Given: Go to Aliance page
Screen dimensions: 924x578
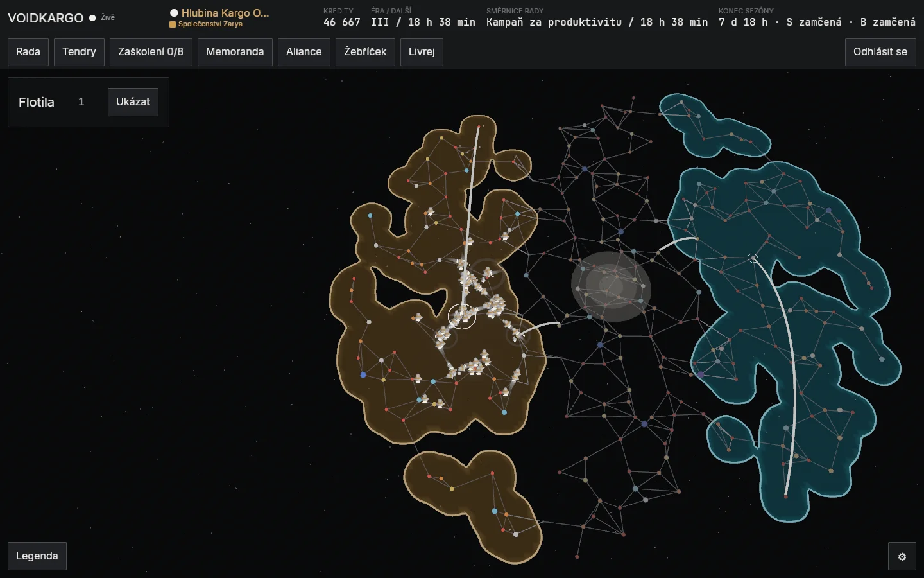Looking at the screenshot, I should 304,52.
